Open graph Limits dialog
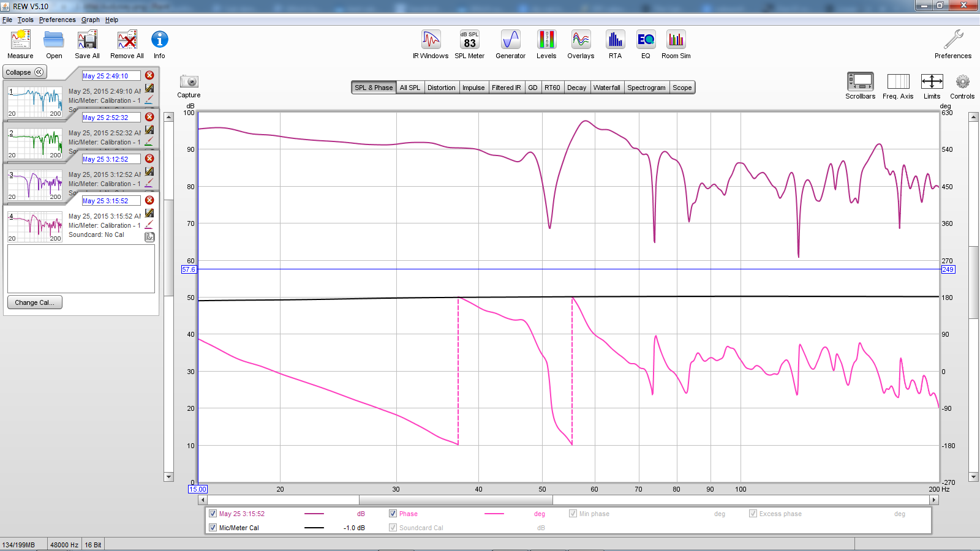980x551 pixels. tap(932, 86)
